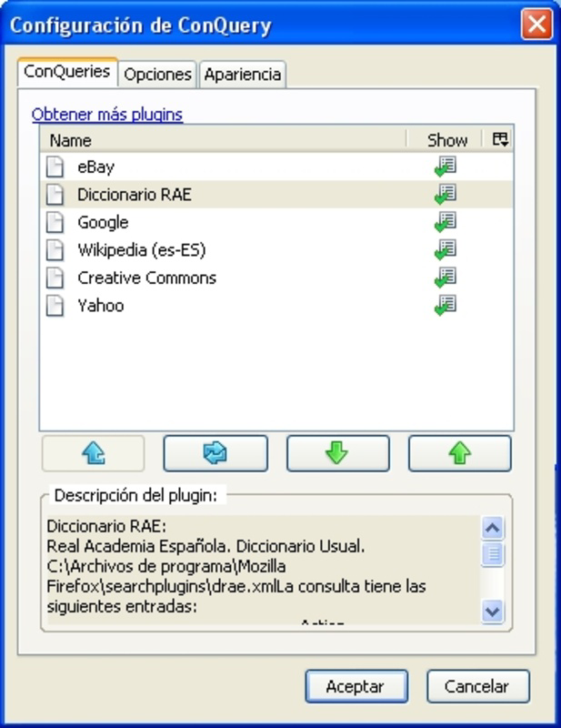This screenshot has width=561, height=728.
Task: Open the column picker dropdown icon
Action: 500,139
